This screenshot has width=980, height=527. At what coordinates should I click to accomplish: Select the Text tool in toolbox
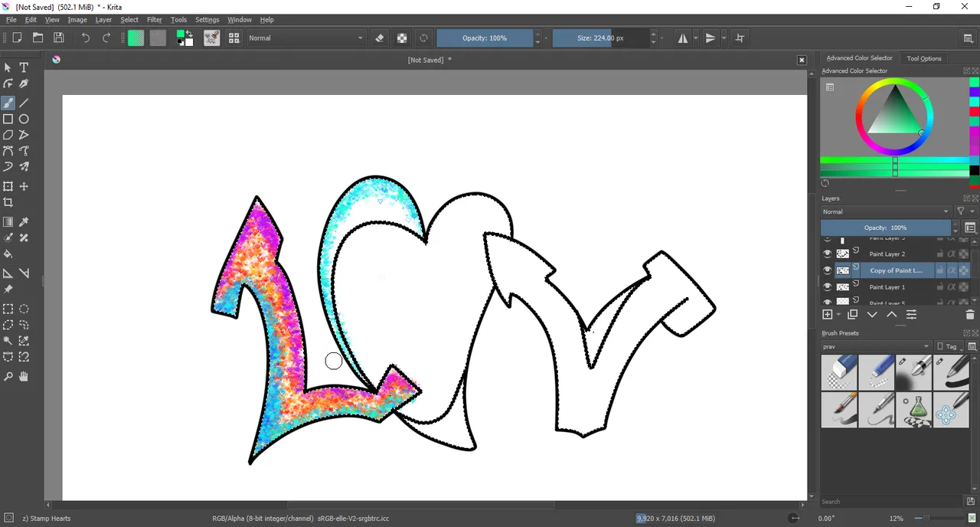pos(24,67)
